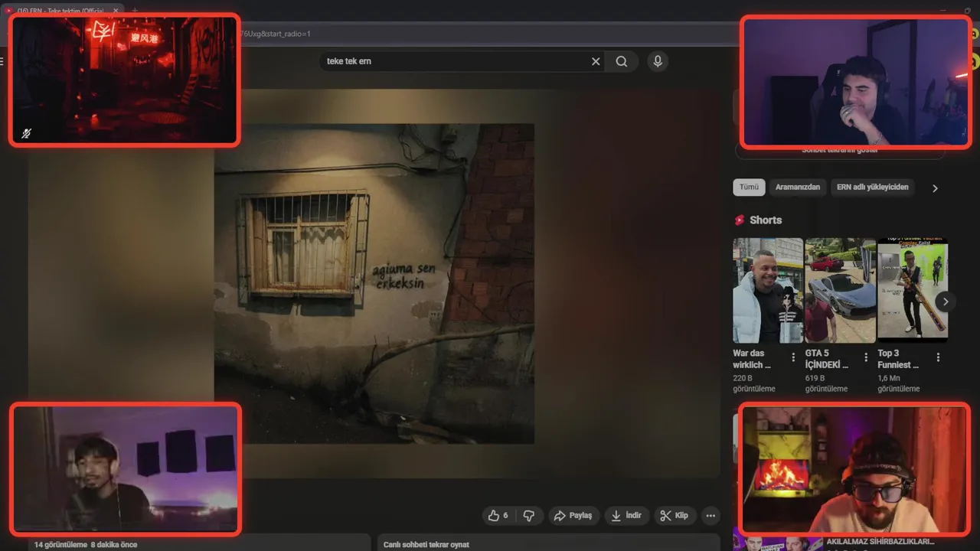980x551 pixels.
Task: Open the 'War das wirklich' short thumbnail
Action: [x=768, y=290]
